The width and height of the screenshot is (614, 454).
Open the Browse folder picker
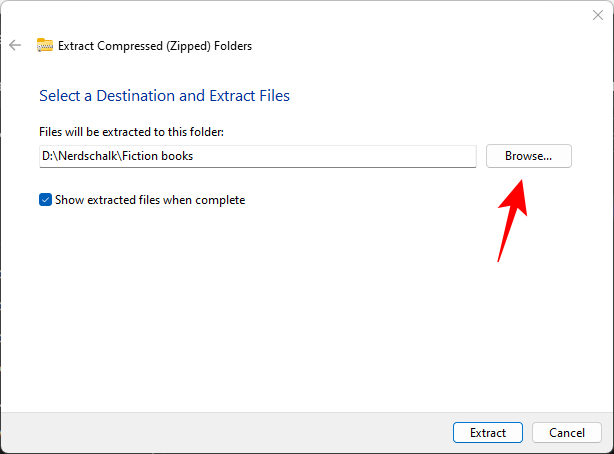pos(528,156)
